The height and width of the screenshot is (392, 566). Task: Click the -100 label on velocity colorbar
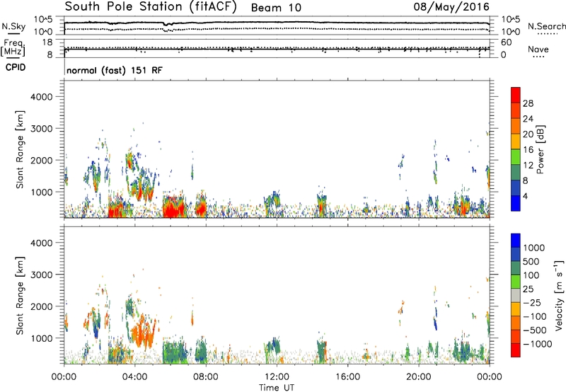[535, 316]
